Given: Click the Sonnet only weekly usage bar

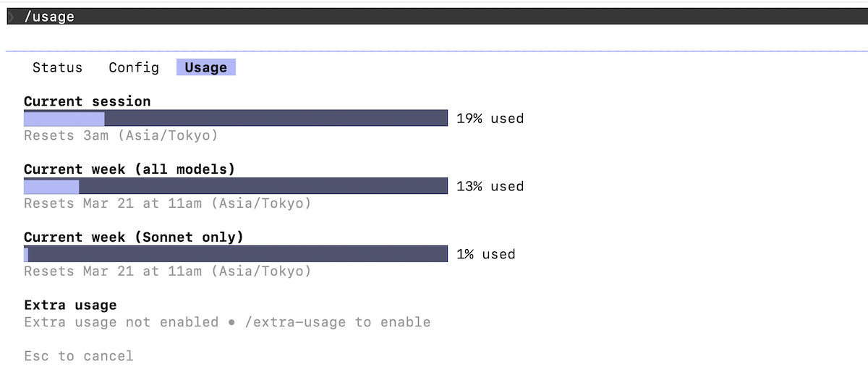Looking at the screenshot, I should click(x=236, y=254).
